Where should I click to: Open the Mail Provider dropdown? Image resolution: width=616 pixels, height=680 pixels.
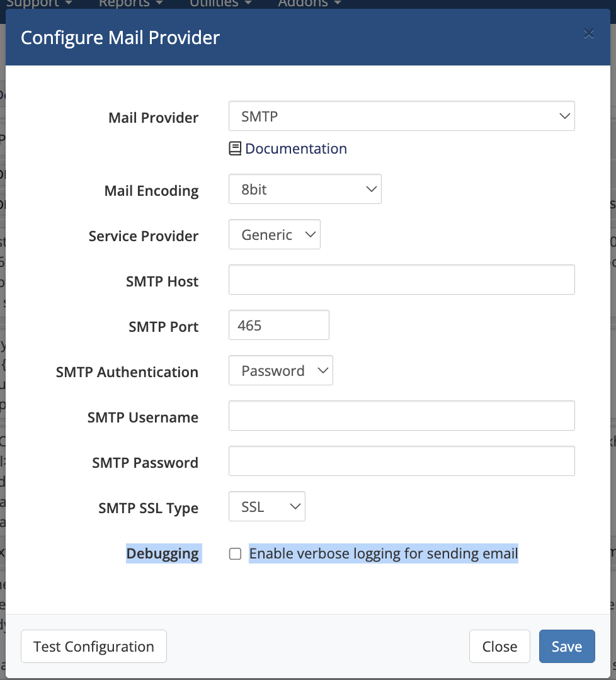click(401, 116)
